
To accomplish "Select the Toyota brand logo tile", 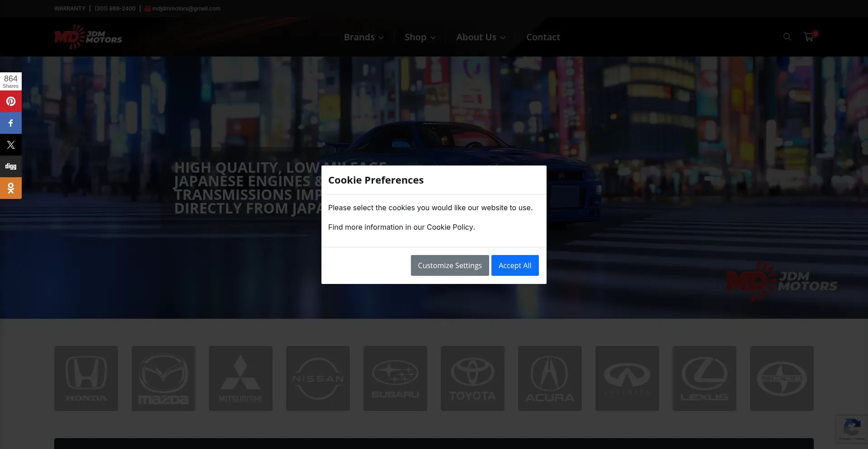I will 472,378.
